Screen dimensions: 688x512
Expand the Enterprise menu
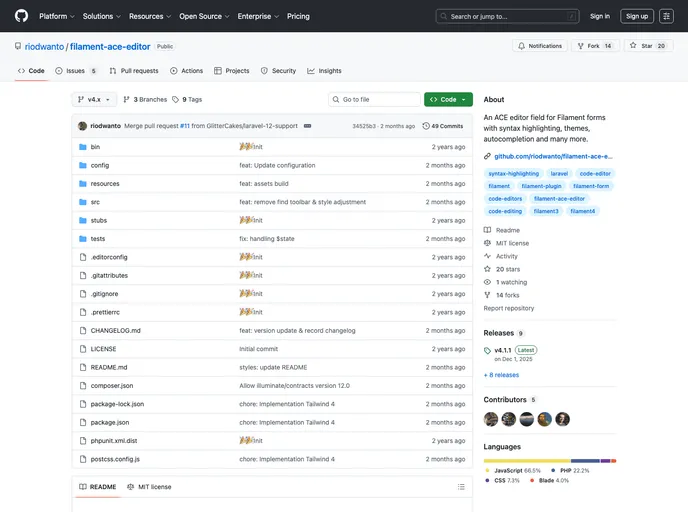point(258,16)
